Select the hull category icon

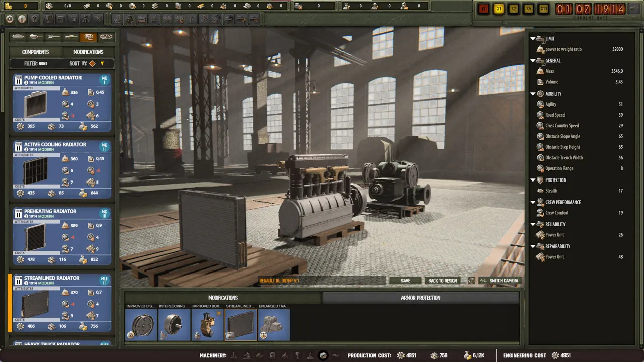tap(18, 37)
